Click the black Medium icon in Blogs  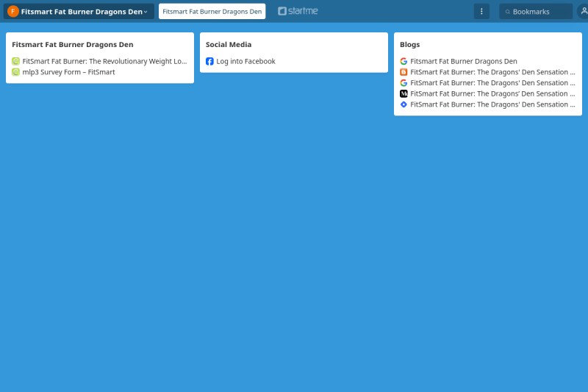pos(404,94)
